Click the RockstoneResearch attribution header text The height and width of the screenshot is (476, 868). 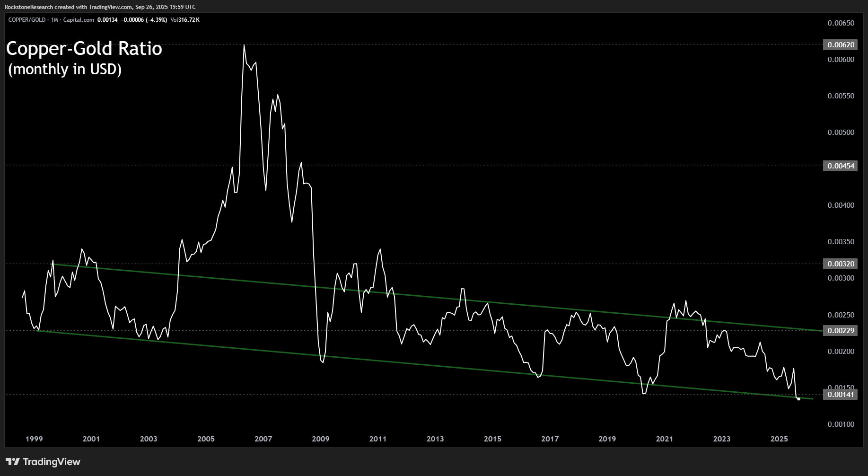click(99, 7)
